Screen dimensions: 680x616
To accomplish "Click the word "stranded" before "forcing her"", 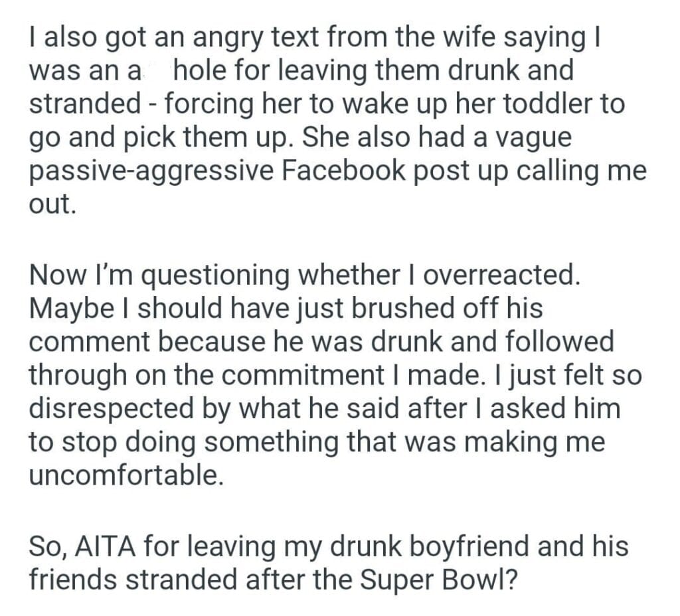I will (85, 106).
